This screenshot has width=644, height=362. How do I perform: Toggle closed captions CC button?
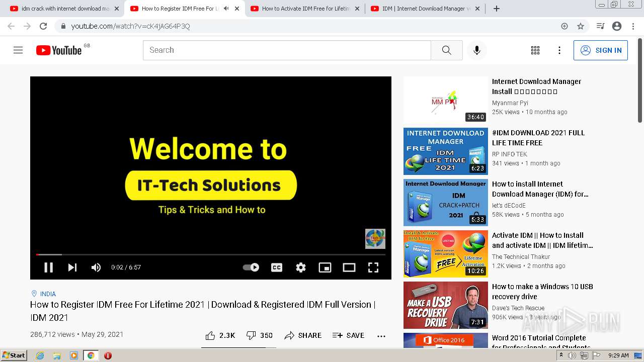tap(277, 267)
